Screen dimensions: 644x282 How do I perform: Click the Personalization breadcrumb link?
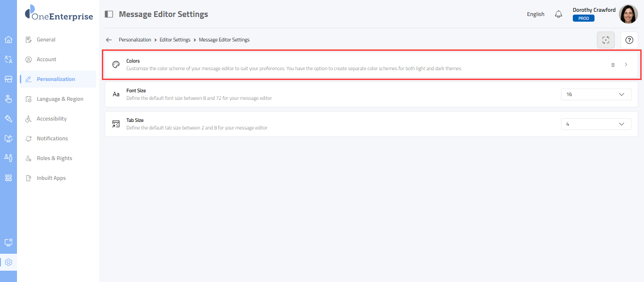tap(135, 40)
